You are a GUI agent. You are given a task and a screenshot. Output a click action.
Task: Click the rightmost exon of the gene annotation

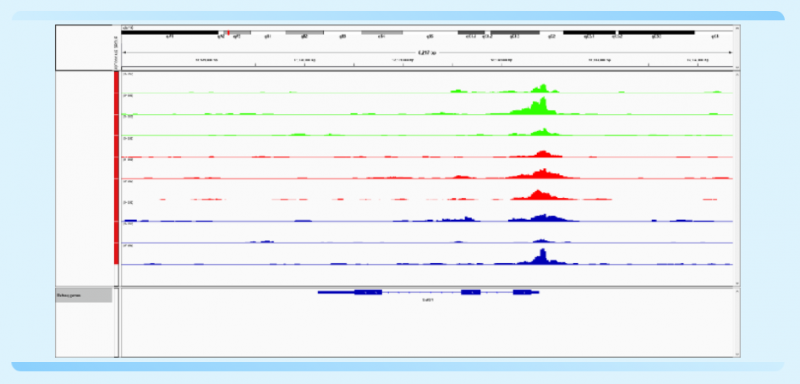point(522,292)
